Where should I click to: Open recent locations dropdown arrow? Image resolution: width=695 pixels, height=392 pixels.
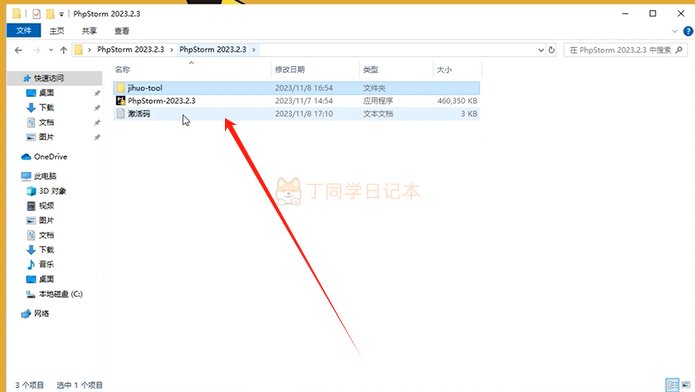[x=51, y=50]
